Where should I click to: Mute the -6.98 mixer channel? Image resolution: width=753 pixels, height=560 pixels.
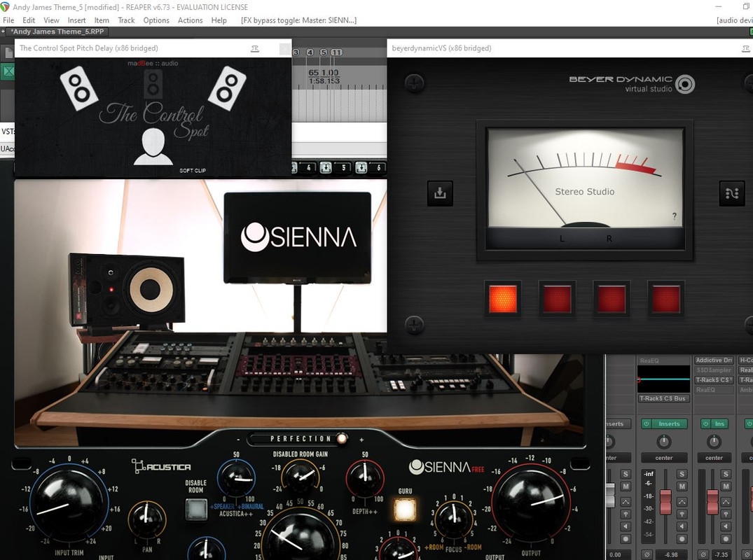[x=682, y=486]
